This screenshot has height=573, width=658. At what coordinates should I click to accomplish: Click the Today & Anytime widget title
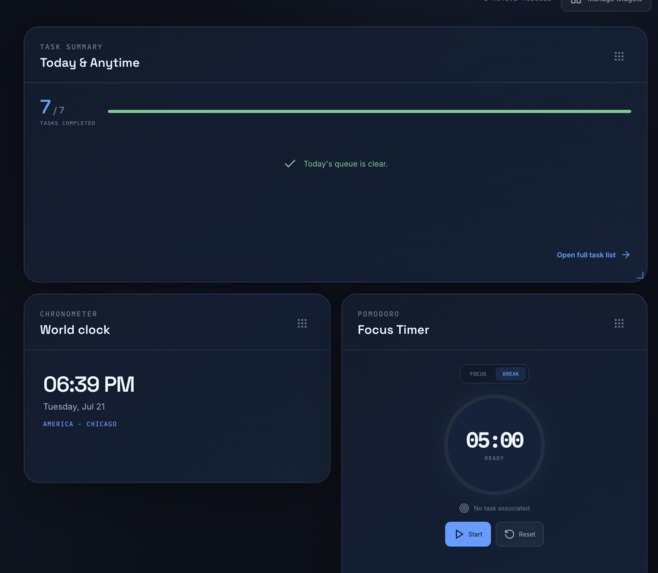pos(90,63)
